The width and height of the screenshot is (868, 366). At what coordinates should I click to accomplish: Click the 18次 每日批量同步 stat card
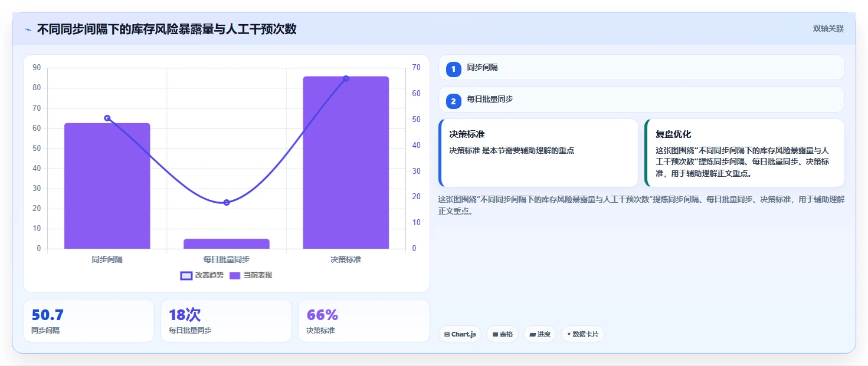point(226,321)
